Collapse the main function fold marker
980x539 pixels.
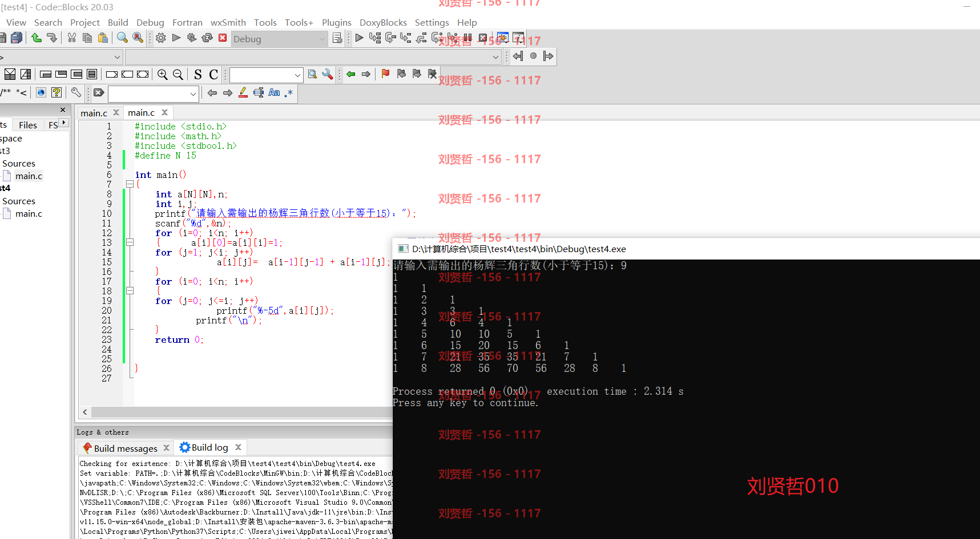tap(130, 184)
